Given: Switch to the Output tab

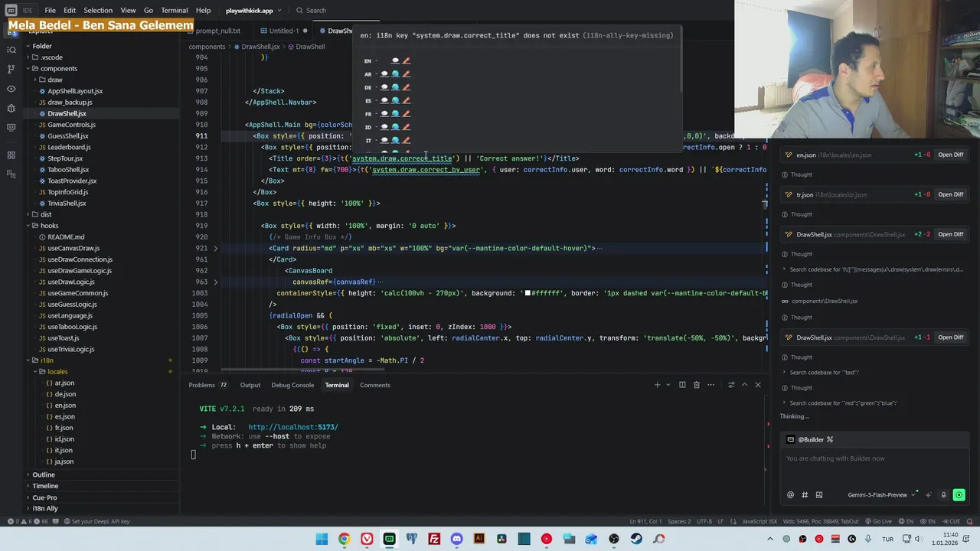Looking at the screenshot, I should (x=250, y=385).
